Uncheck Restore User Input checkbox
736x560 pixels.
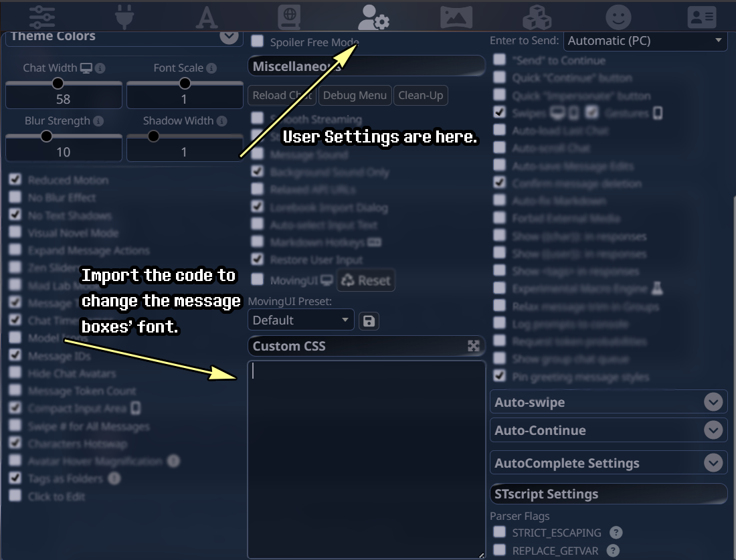[x=257, y=259]
